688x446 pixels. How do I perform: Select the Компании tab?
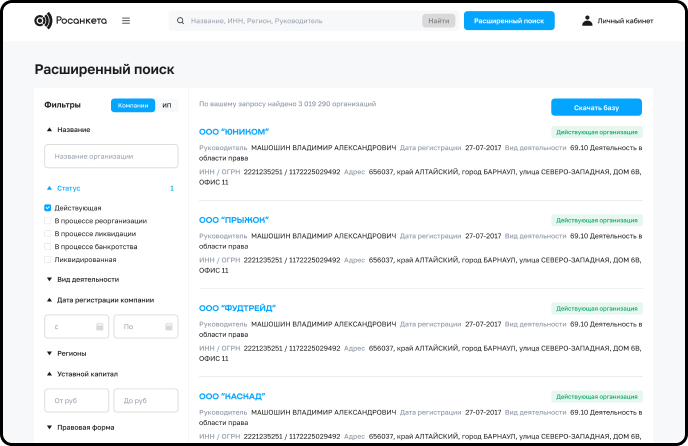133,105
